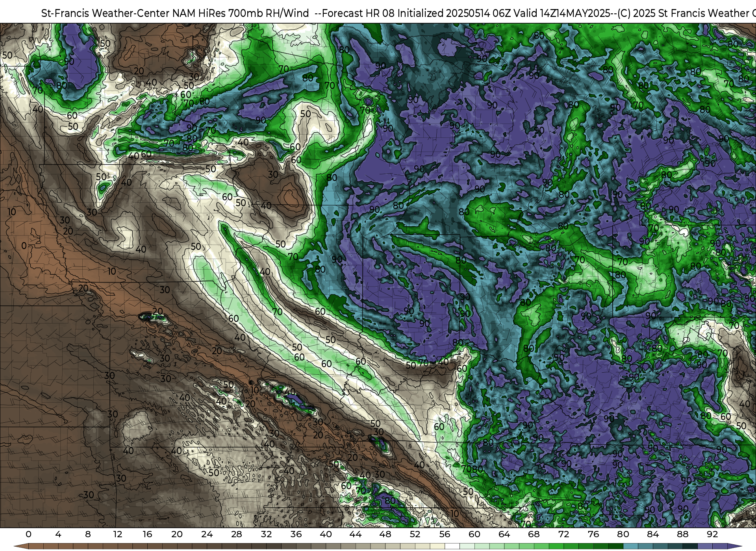756x551 pixels.
Task: Click the map title "St-Francis Weather-Center NAM HiRes"
Action: 133,13
